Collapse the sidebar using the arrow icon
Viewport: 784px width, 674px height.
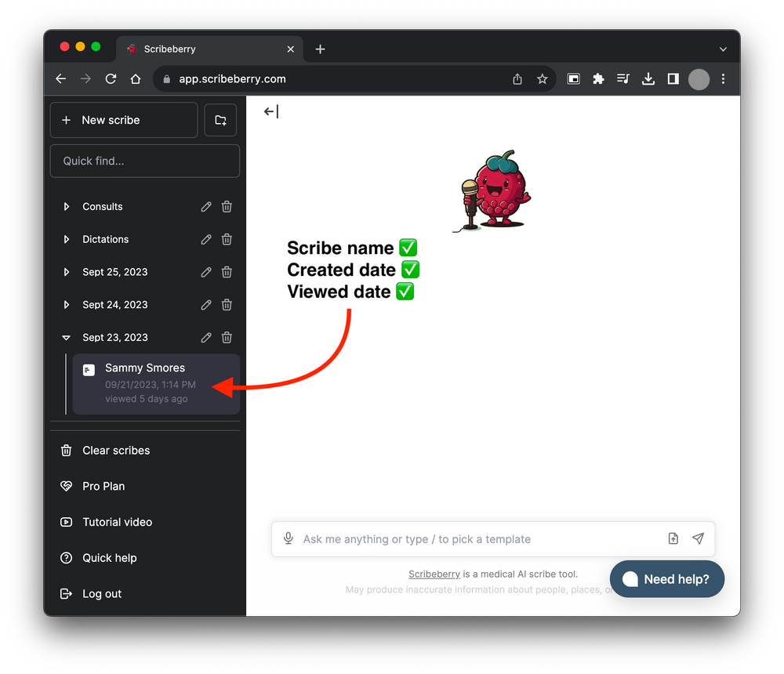tap(270, 111)
